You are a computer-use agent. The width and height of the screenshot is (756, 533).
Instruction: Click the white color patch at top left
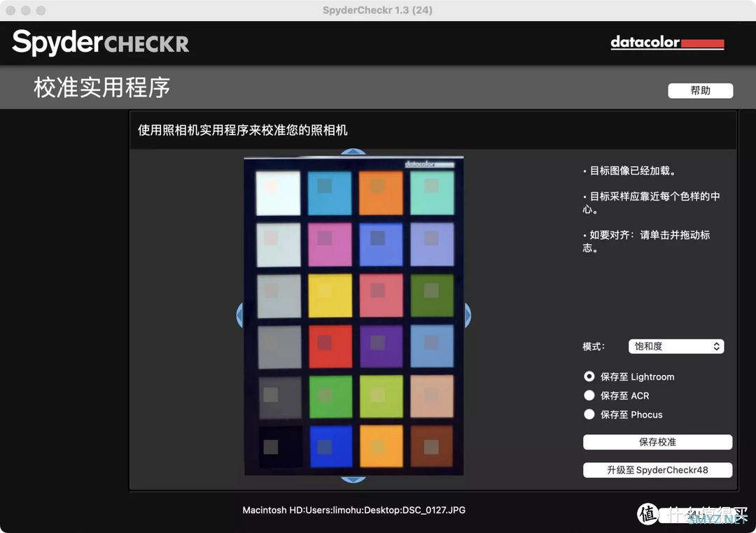tap(279, 192)
